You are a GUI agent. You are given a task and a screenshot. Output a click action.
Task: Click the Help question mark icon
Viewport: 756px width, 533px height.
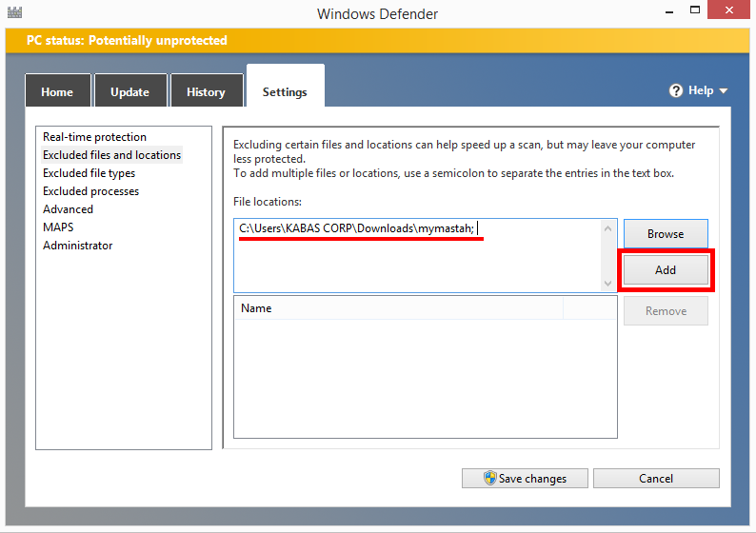676,90
